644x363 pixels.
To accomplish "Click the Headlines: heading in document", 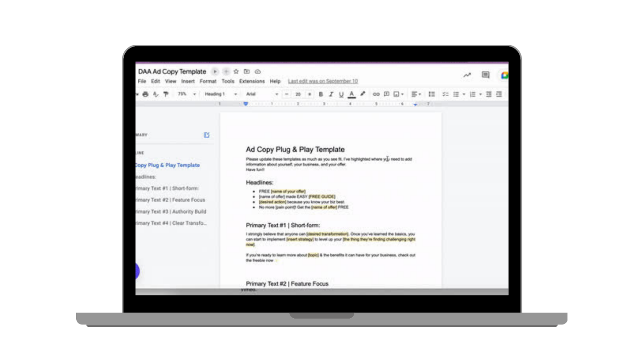I will [260, 183].
